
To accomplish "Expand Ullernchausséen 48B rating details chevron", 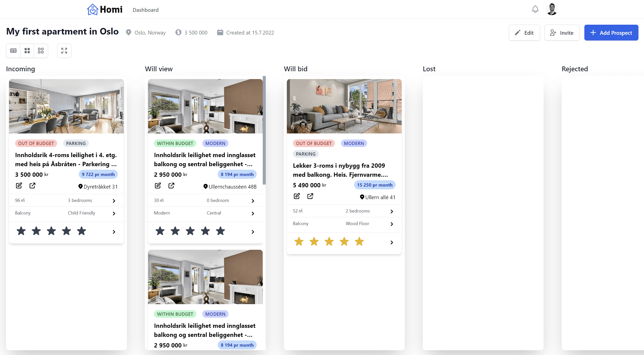I will [253, 232].
